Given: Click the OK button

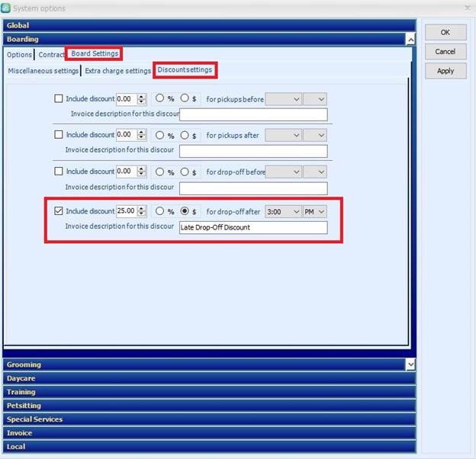Looking at the screenshot, I should [x=445, y=32].
